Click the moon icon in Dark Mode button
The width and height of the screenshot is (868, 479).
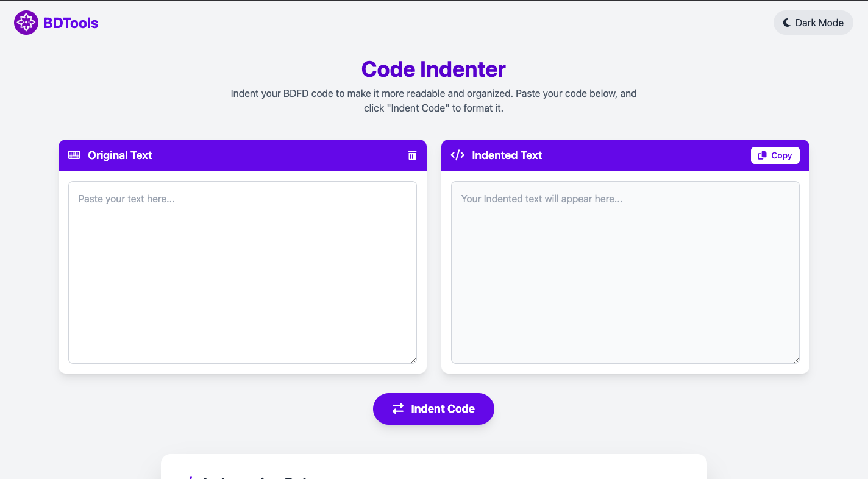click(787, 22)
